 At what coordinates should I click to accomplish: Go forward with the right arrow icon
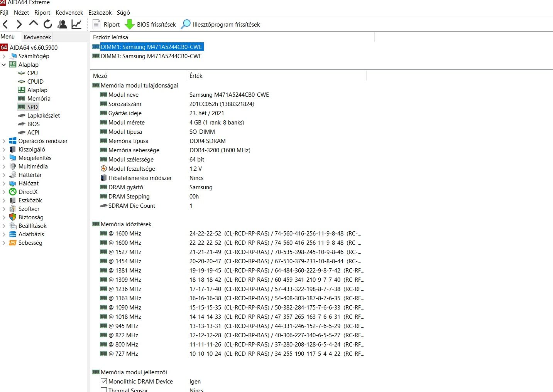pos(19,24)
